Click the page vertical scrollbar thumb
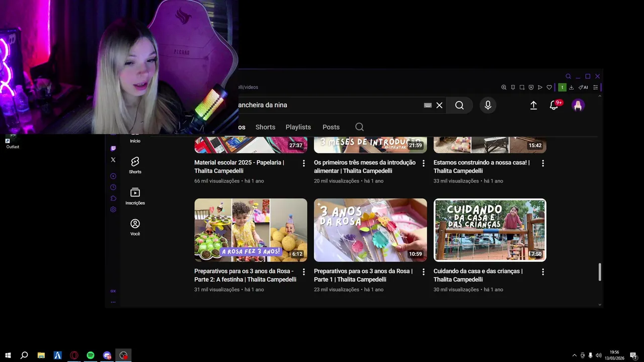Viewport: 644px width, 362px height. coord(599,272)
